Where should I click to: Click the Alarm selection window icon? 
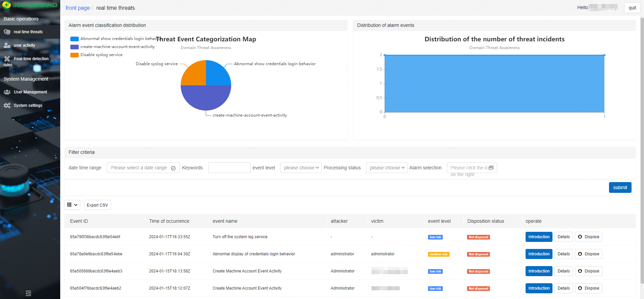pyautogui.click(x=491, y=168)
